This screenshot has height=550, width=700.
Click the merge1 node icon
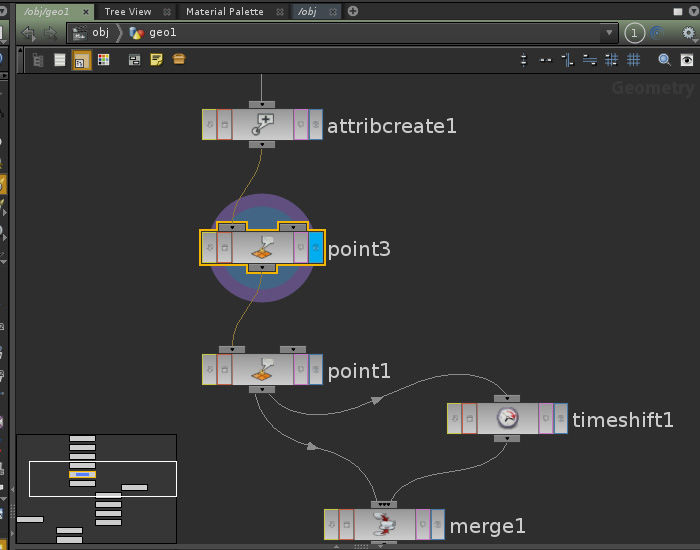coord(384,524)
